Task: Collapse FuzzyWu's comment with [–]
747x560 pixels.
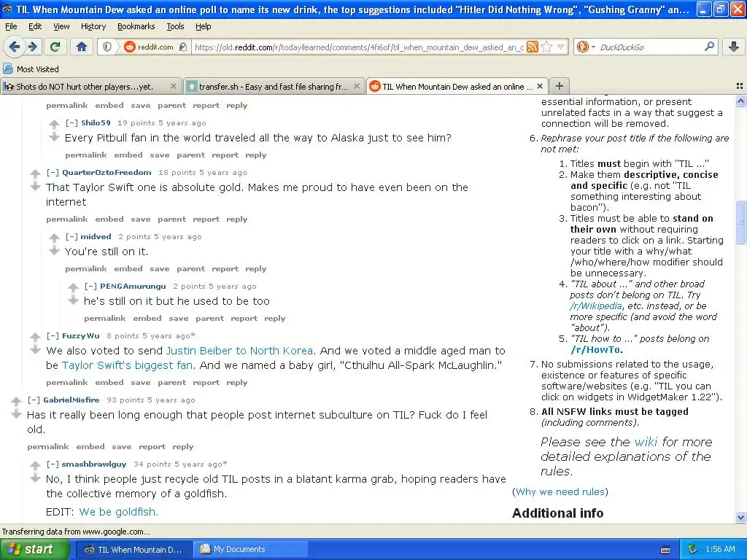Action: (x=53, y=335)
